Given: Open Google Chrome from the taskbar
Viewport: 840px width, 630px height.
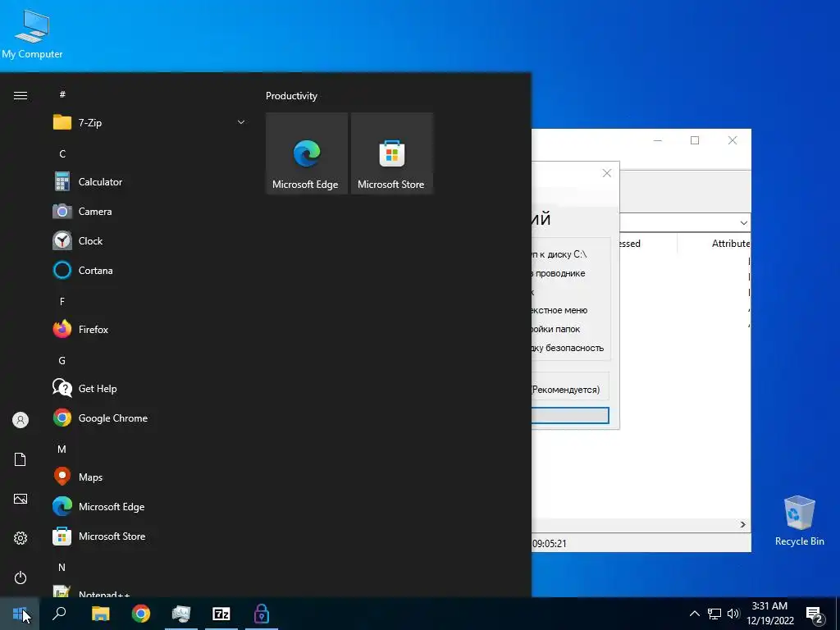Looking at the screenshot, I should coord(141,614).
